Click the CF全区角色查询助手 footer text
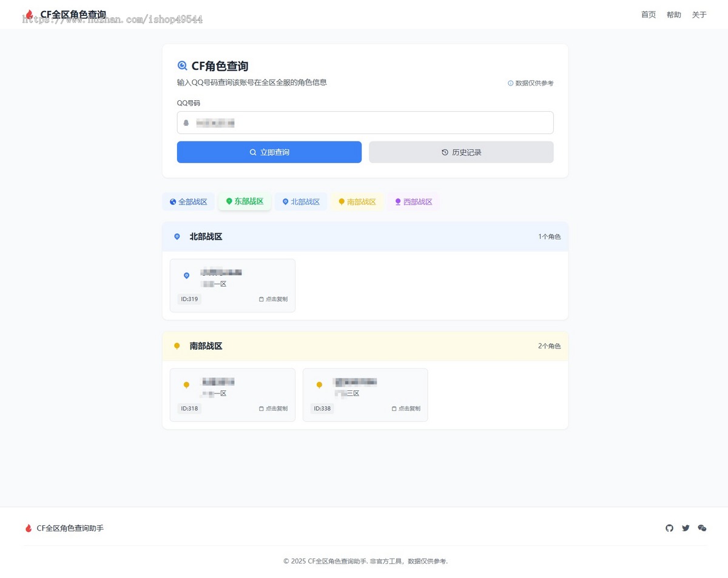Image resolution: width=728 pixels, height=578 pixels. click(70, 528)
